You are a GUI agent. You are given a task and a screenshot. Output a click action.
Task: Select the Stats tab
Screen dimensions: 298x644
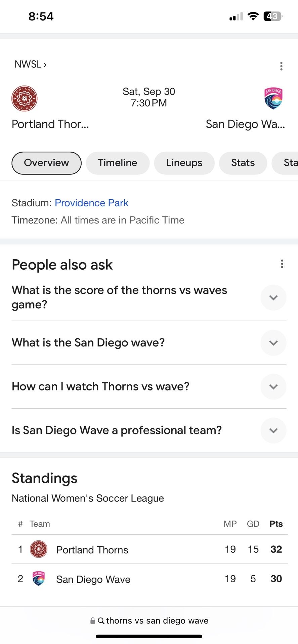[243, 163]
